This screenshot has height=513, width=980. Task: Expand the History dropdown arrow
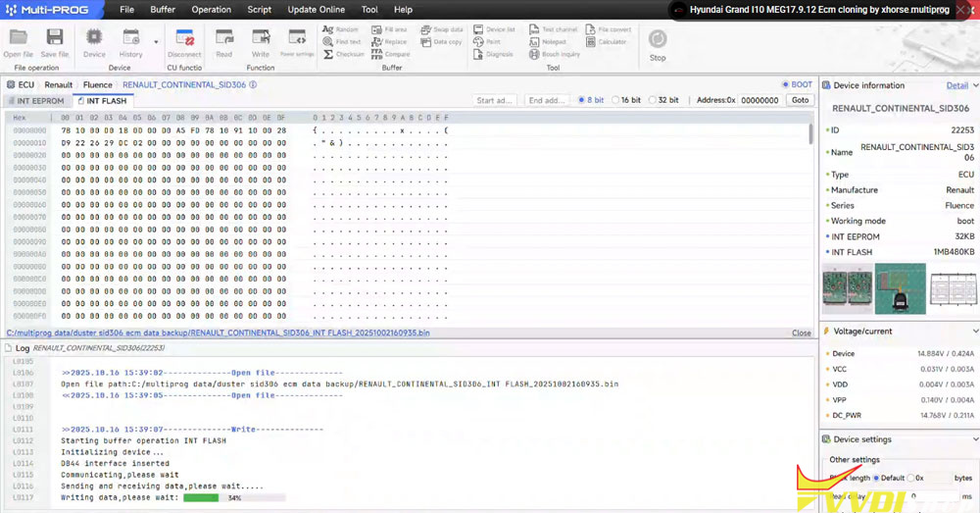click(x=156, y=42)
